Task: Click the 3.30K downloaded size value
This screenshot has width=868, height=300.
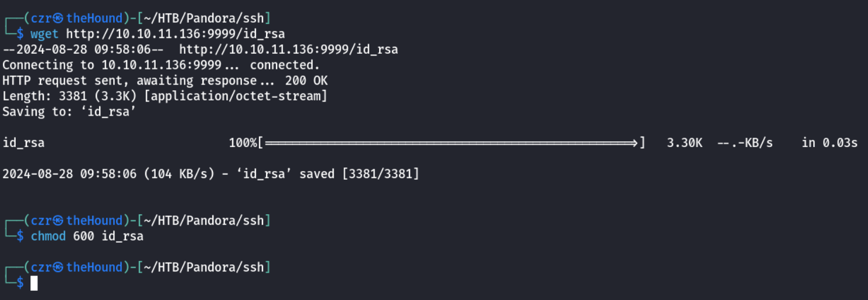Action: [x=685, y=142]
